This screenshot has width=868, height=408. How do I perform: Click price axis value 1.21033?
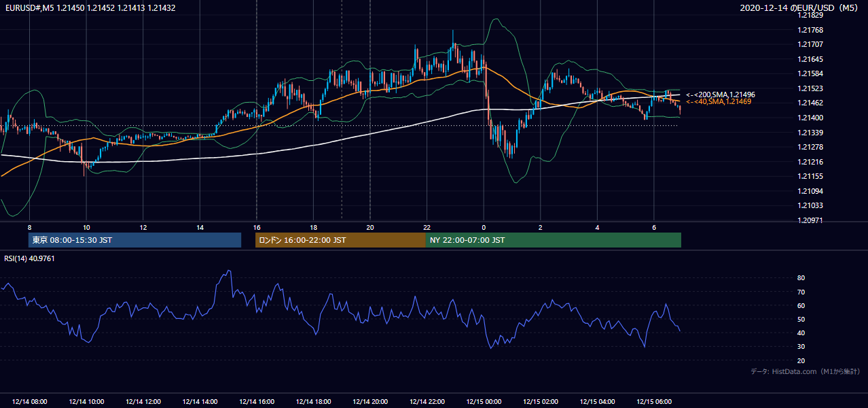click(810, 205)
